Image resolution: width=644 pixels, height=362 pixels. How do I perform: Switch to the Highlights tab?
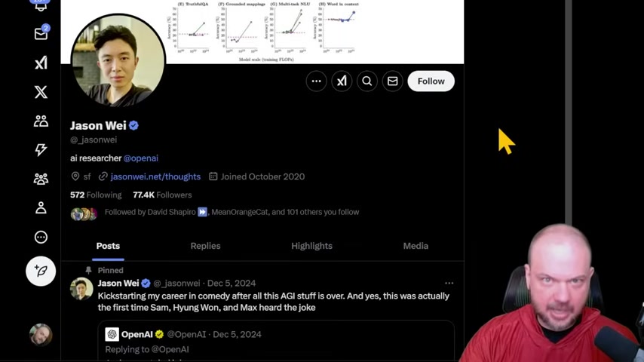coord(311,246)
